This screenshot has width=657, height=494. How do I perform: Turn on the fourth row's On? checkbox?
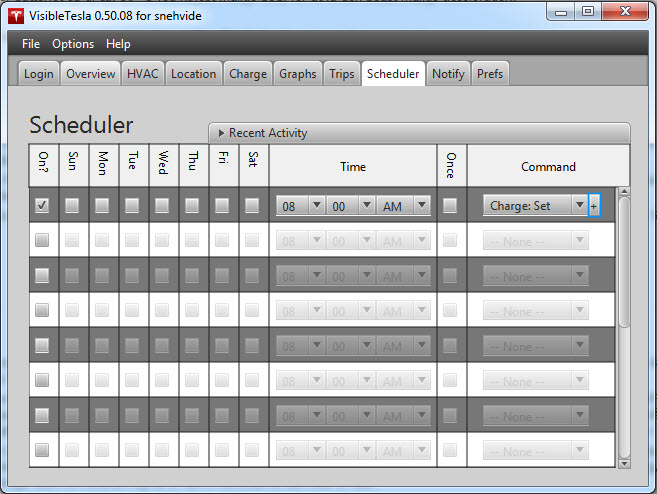point(42,310)
